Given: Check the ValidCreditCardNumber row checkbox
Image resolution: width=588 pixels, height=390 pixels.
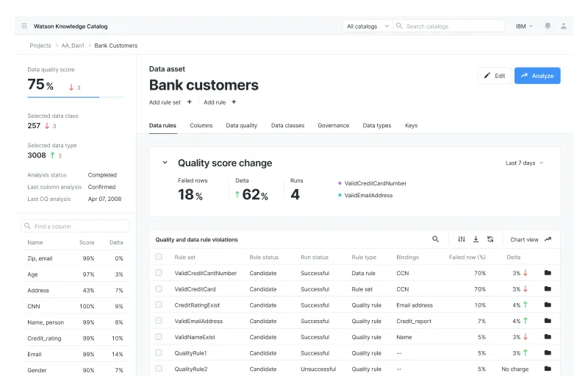Looking at the screenshot, I should click(x=159, y=273).
